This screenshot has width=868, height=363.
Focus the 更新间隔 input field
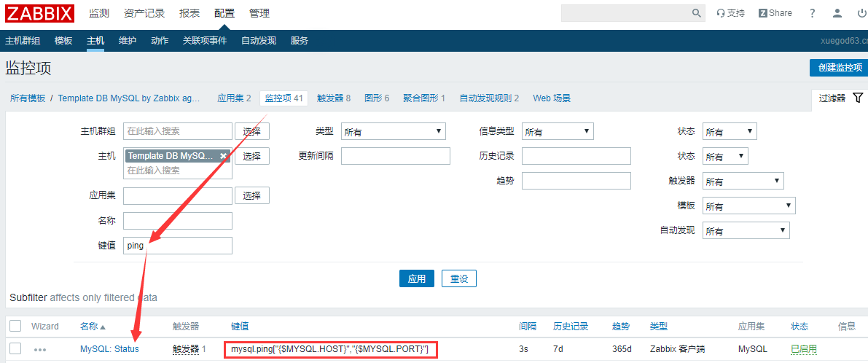click(396, 156)
